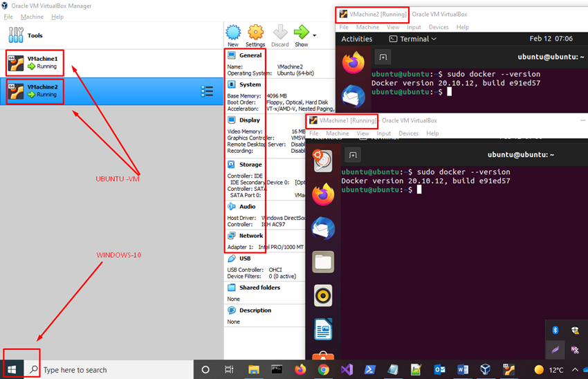
Task: Click the Shared folders section header
Action: point(260,288)
